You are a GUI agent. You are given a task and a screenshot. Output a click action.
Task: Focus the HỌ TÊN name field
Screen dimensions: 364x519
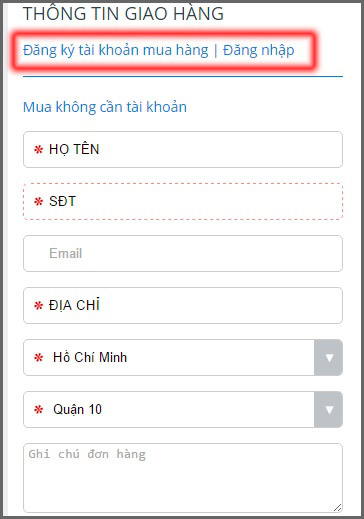point(183,149)
